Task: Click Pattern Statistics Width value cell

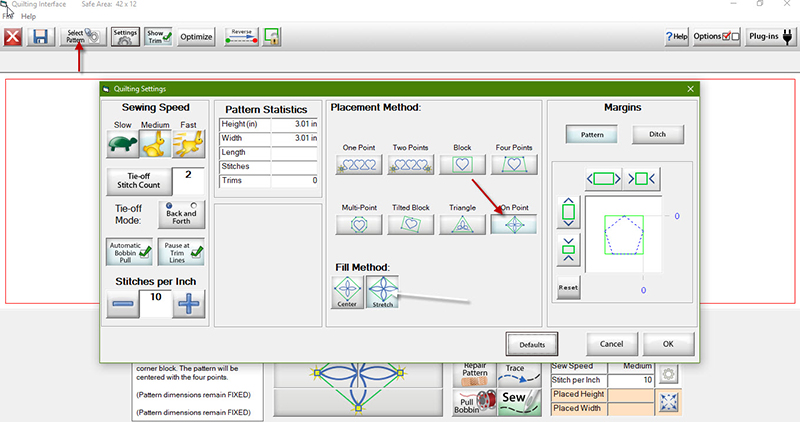Action: 294,138
